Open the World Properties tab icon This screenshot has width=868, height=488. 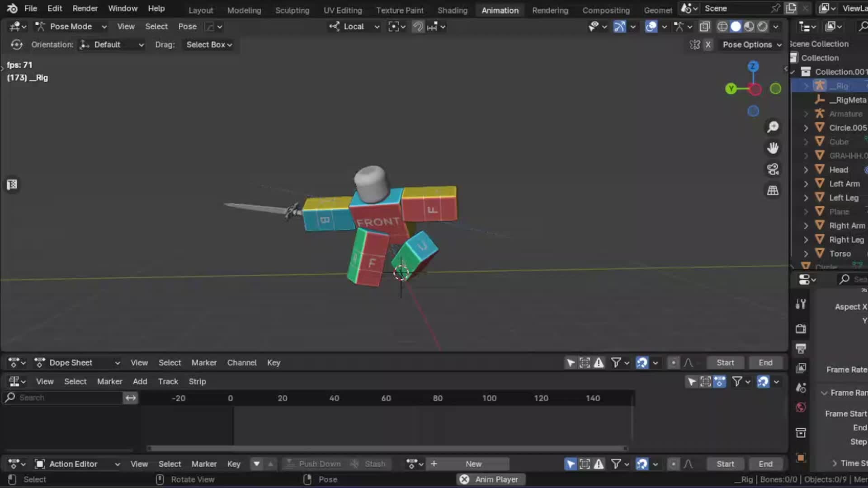[x=801, y=407]
